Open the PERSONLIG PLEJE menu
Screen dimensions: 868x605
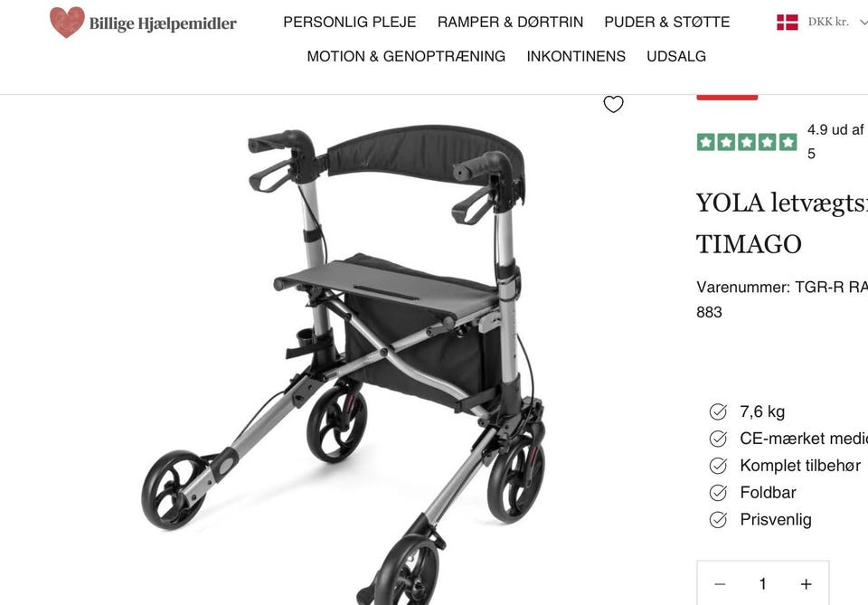coord(349,22)
